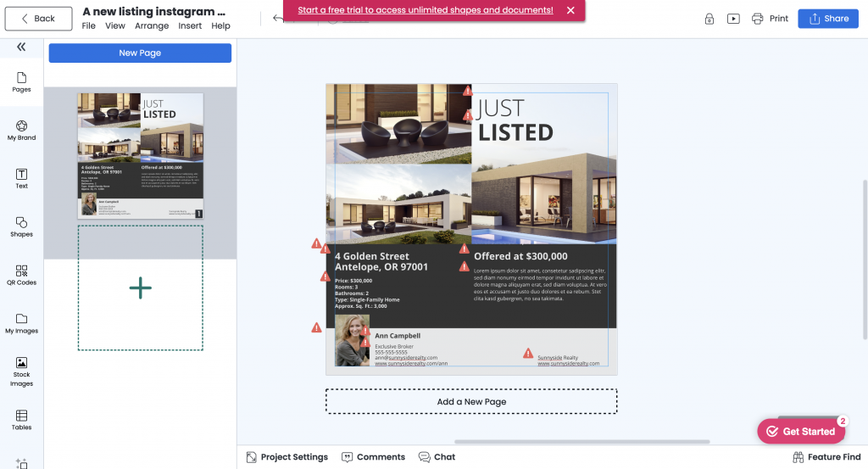This screenshot has width=868, height=469.
Task: Click the vertical scrollbar at right edge
Action: point(865,260)
